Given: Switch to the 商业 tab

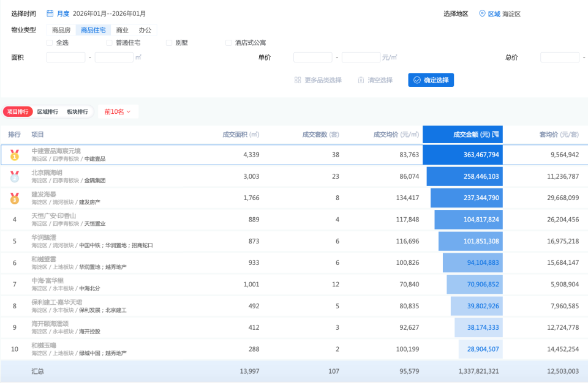Looking at the screenshot, I should click(x=122, y=29).
